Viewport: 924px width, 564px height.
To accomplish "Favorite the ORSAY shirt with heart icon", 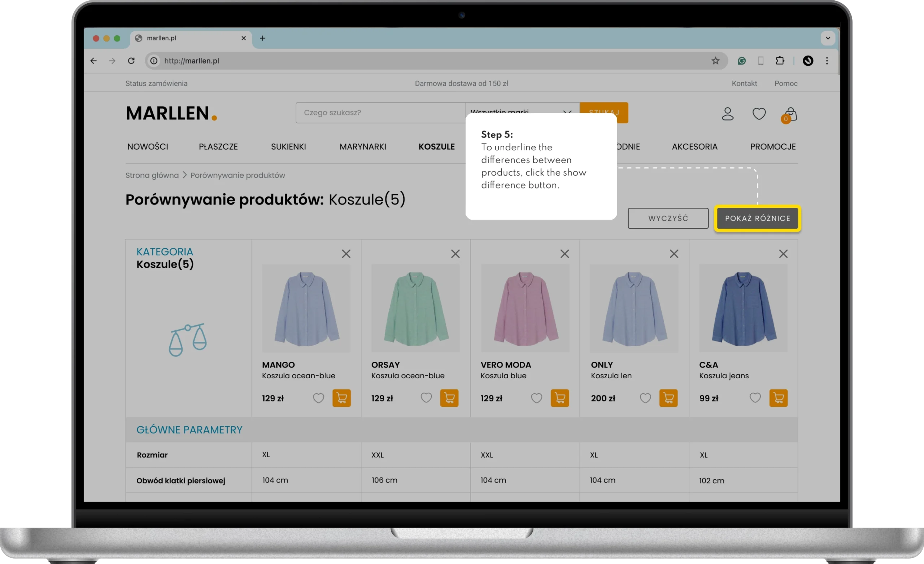I will tap(426, 398).
